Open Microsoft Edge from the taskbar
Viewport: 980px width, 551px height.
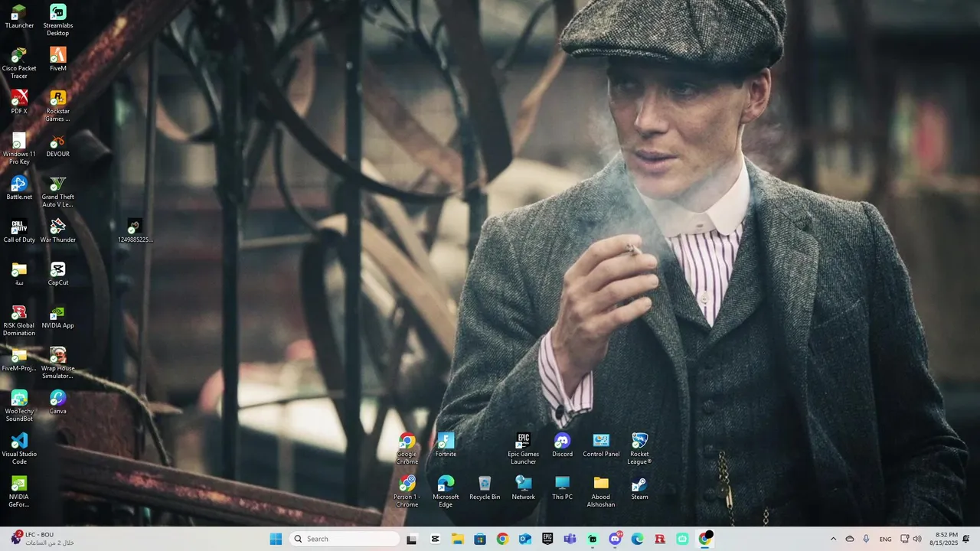tap(637, 539)
